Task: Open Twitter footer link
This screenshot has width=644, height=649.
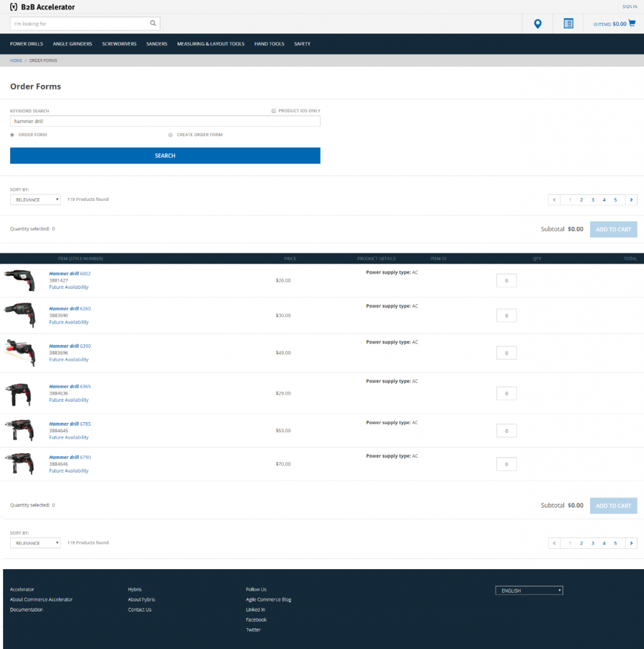Action: point(254,630)
